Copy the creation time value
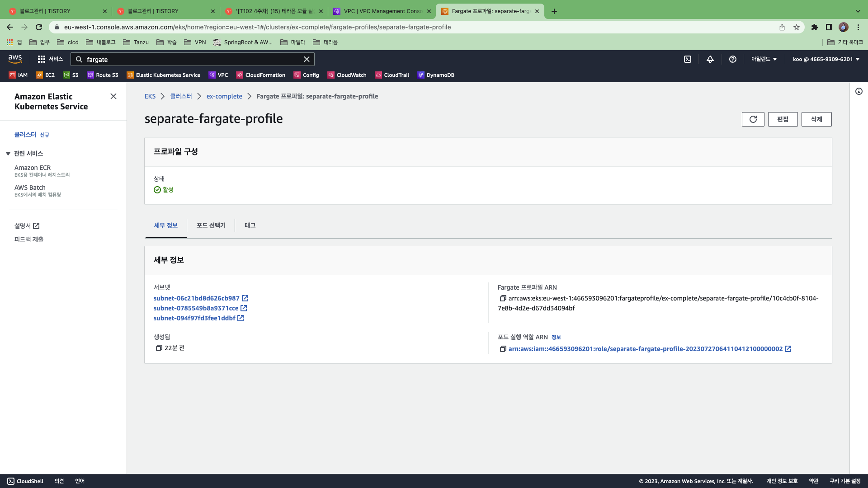The width and height of the screenshot is (868, 488). pos(159,348)
